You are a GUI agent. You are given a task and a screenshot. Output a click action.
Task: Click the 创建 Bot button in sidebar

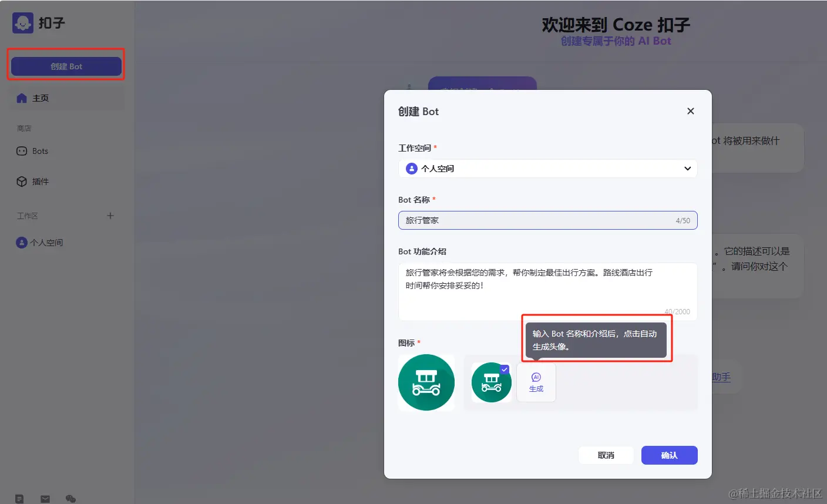[66, 66]
